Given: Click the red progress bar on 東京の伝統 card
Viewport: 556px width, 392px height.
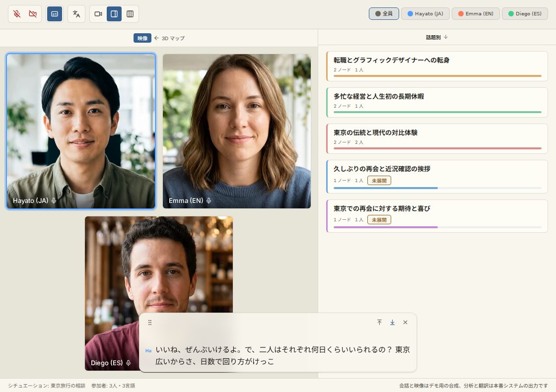Looking at the screenshot, I should [x=437, y=148].
